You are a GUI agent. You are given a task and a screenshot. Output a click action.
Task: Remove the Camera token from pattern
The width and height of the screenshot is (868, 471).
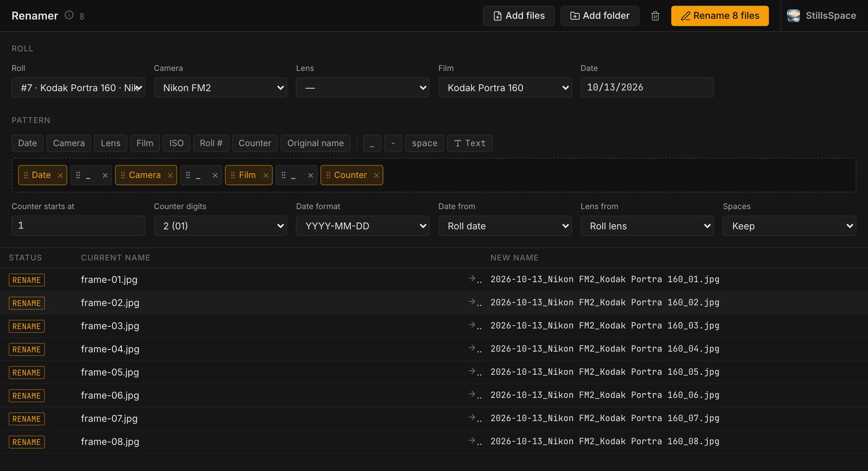[170, 175]
